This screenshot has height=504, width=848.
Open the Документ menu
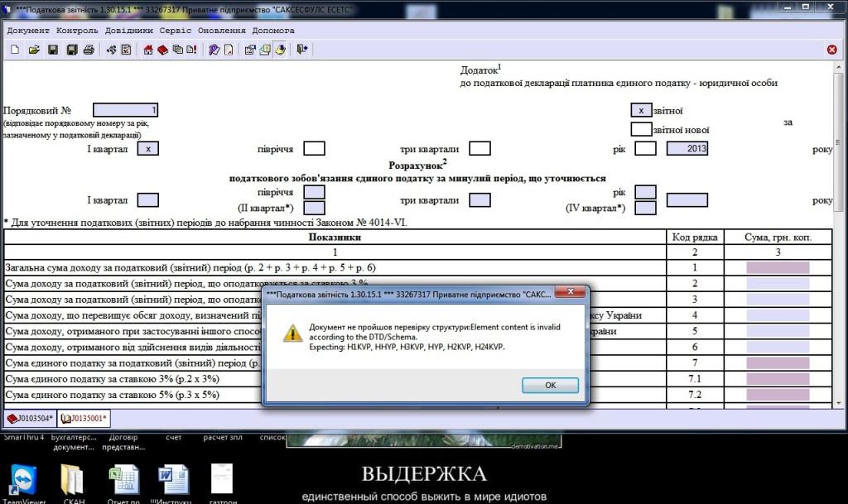(28, 31)
